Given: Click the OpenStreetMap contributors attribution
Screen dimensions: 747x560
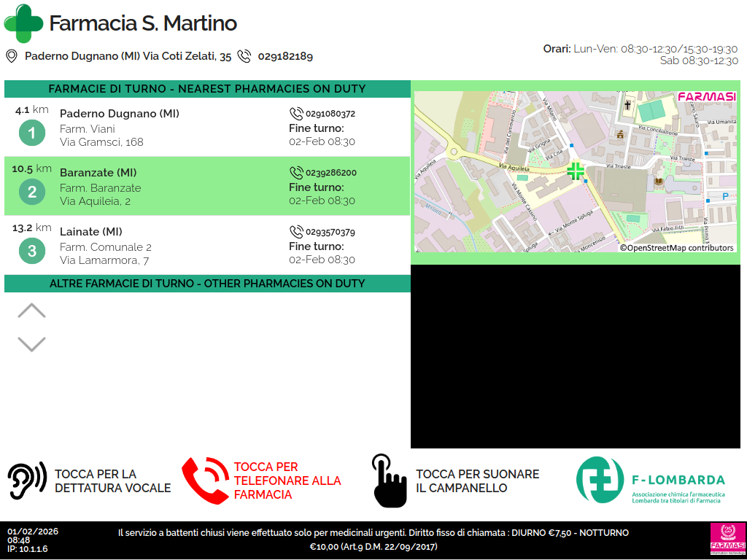Looking at the screenshot, I should pyautogui.click(x=676, y=248).
